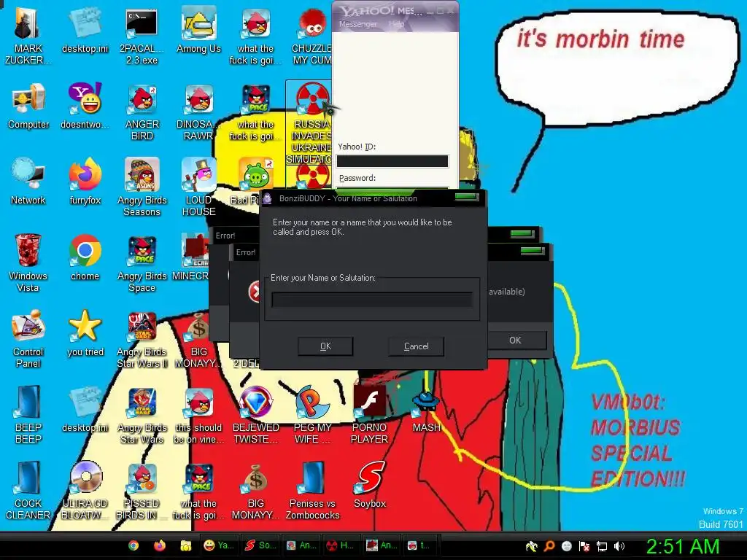Click the Chrome icon on taskbar
Screen dimensions: 747x560
coord(133,545)
